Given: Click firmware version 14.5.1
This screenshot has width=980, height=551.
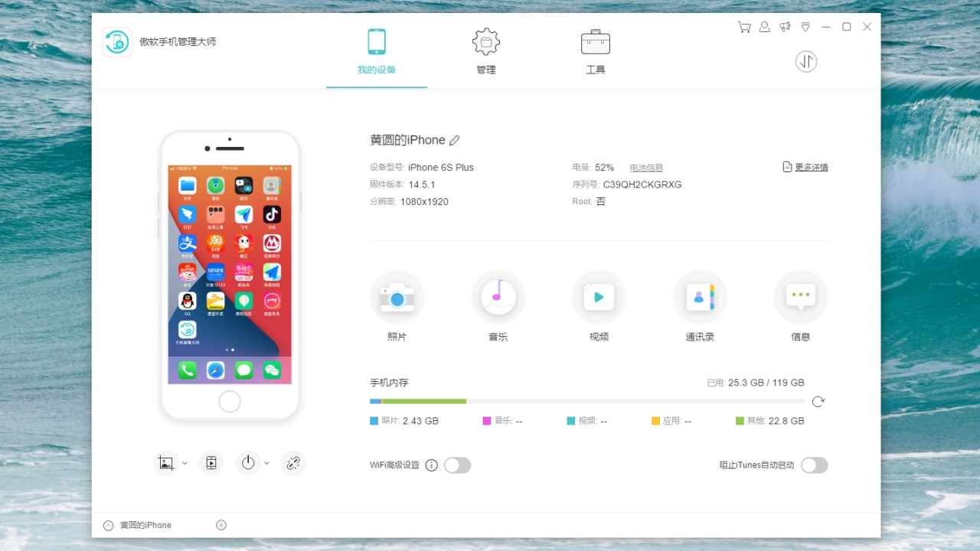Looking at the screenshot, I should tap(422, 184).
